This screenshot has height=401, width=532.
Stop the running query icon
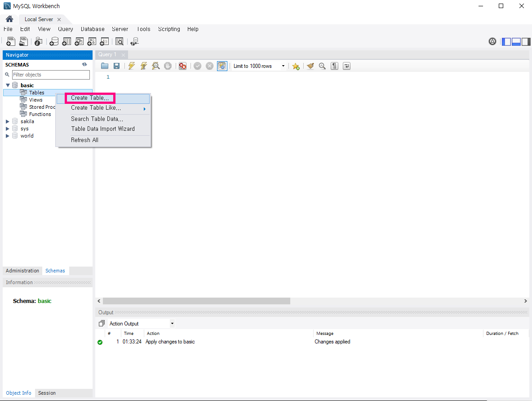(x=168, y=66)
